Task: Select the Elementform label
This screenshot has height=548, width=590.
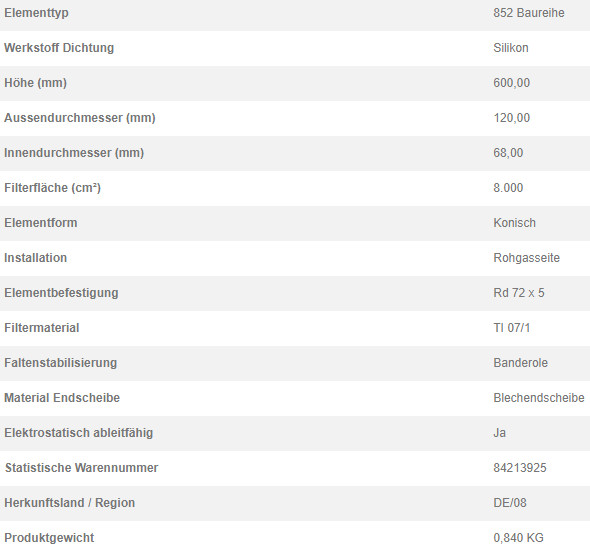Action: pyautogui.click(x=41, y=223)
